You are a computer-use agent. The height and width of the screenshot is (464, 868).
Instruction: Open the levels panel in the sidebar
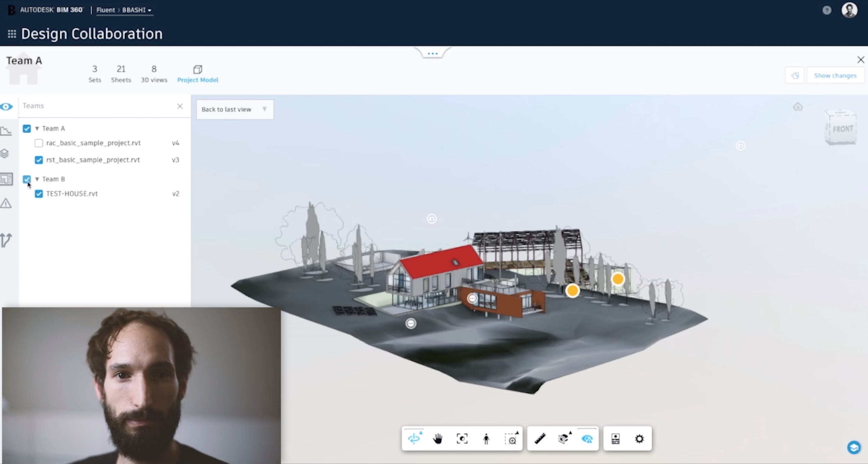(x=6, y=131)
